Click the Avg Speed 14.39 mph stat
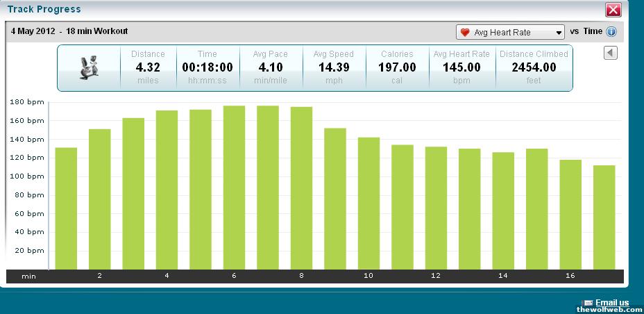Image resolution: width=644 pixels, height=314 pixels. [x=333, y=67]
